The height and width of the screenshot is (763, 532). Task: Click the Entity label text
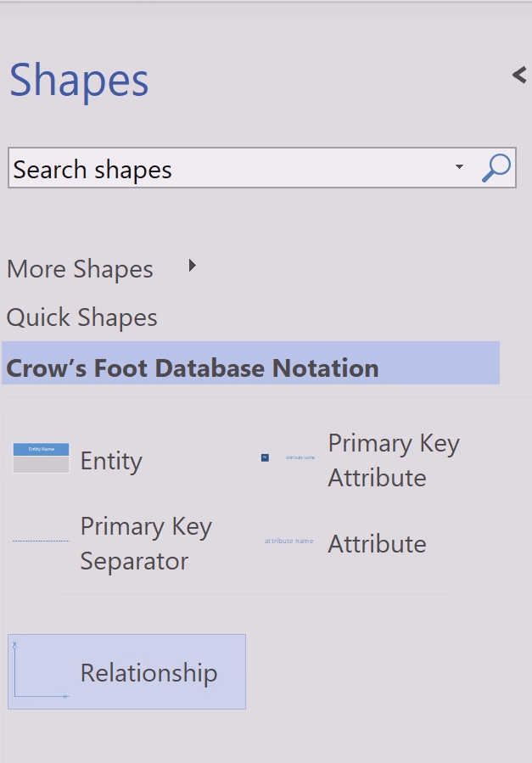(x=111, y=461)
